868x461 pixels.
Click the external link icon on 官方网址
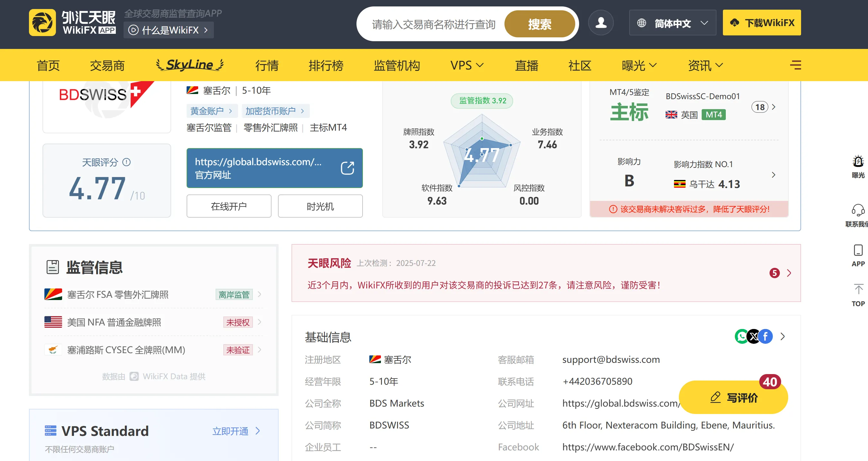(x=347, y=168)
